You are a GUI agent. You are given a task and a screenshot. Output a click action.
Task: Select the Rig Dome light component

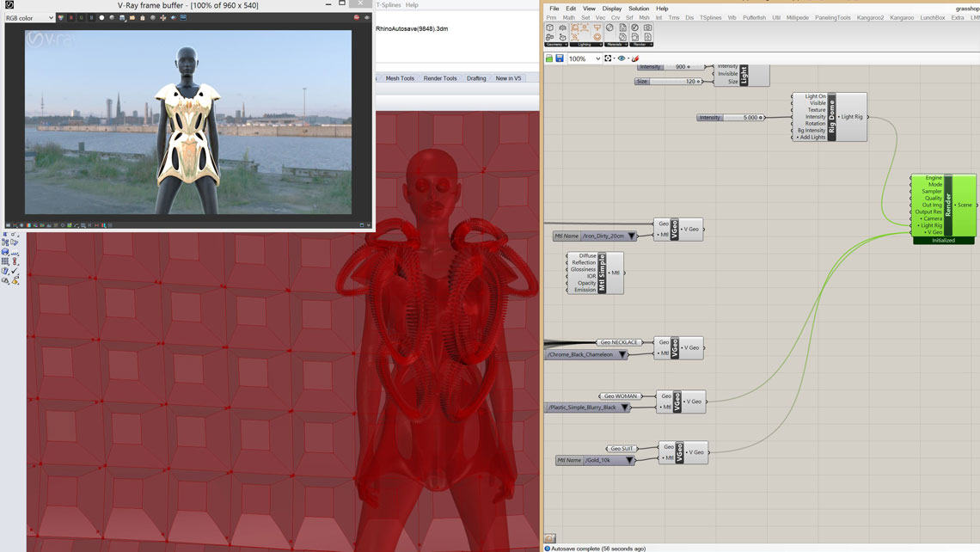coord(830,117)
